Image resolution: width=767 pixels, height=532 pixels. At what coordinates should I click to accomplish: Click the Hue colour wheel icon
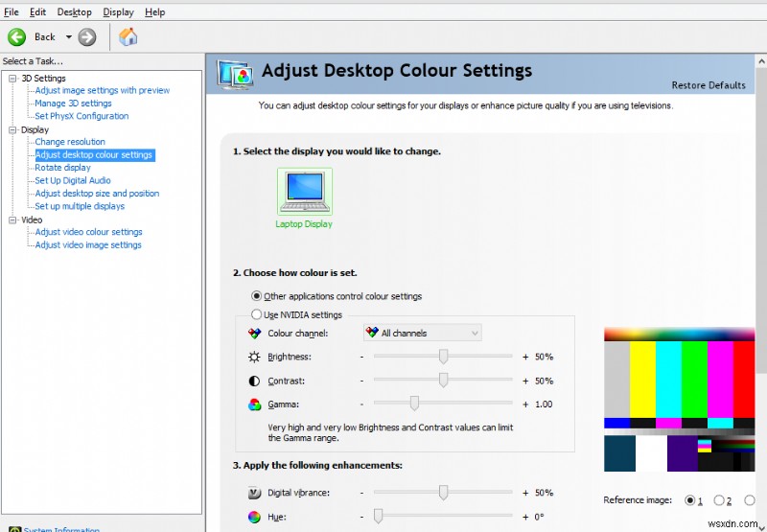tap(254, 517)
